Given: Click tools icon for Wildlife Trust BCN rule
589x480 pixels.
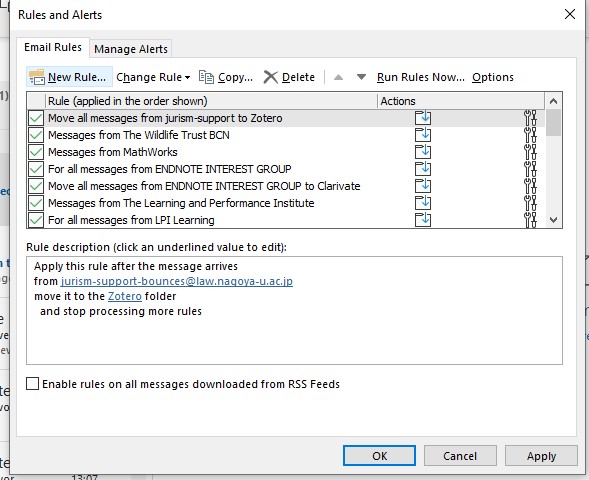Looking at the screenshot, I should [530, 135].
